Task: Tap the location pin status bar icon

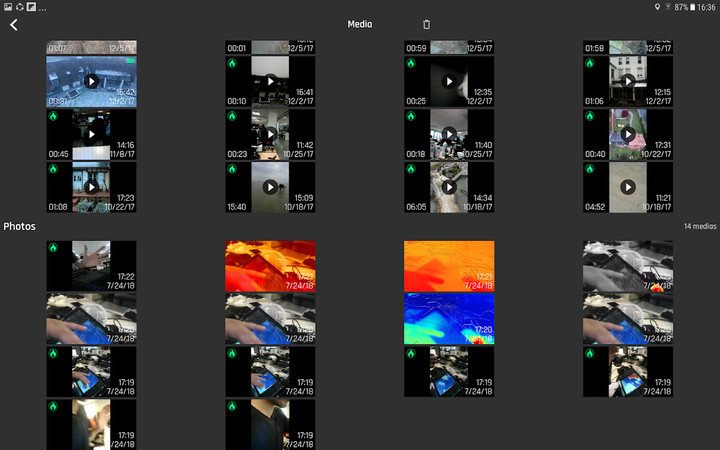Action: point(657,7)
